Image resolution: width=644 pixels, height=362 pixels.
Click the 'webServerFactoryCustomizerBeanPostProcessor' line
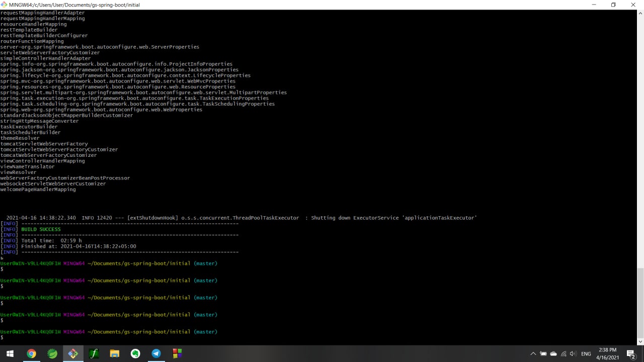(65, 178)
